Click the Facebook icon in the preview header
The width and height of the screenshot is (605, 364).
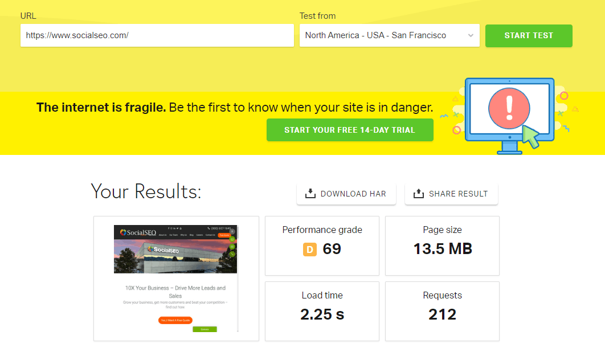[169, 228]
